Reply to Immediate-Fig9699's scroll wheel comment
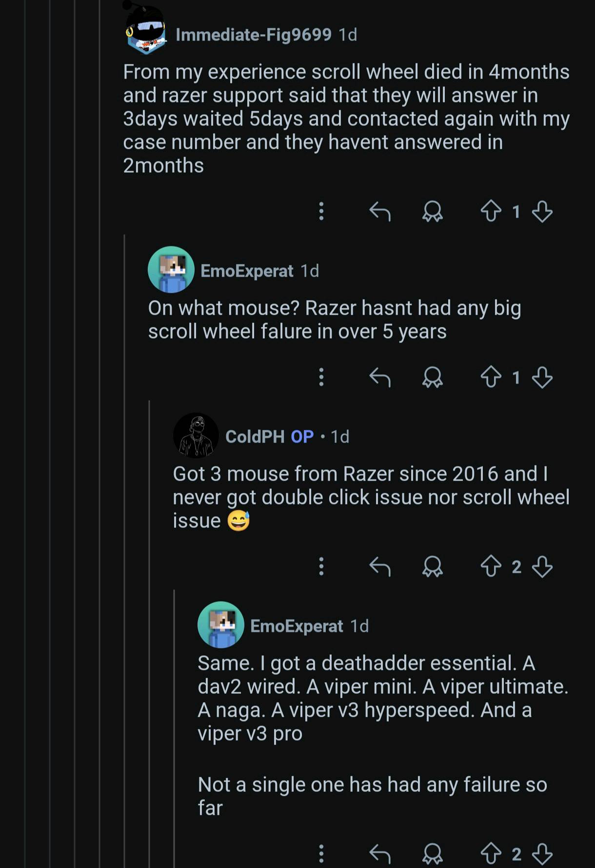 (380, 211)
